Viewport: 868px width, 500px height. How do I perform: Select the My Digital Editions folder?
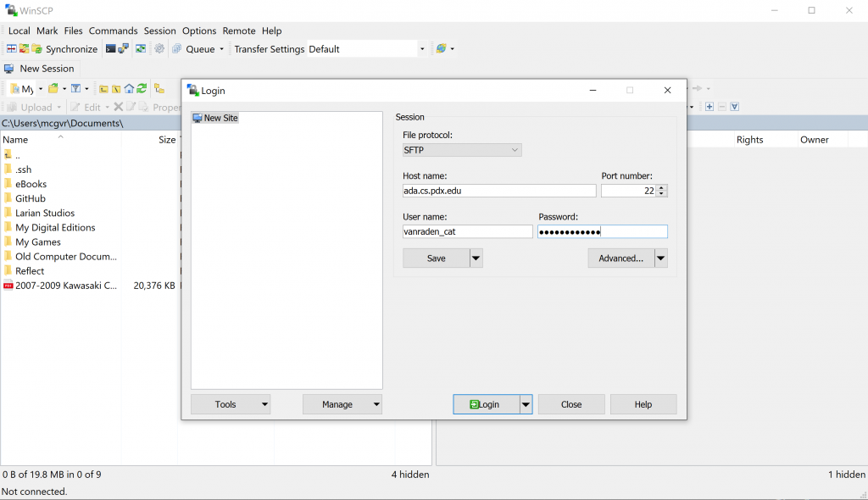(55, 228)
